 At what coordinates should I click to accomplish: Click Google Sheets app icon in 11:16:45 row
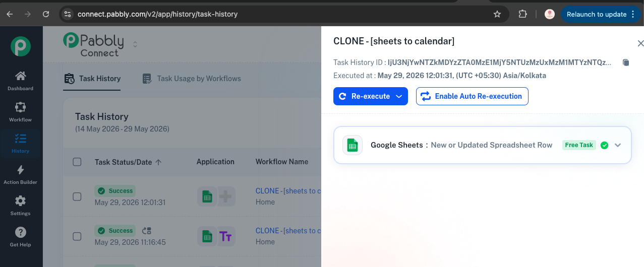coord(207,236)
